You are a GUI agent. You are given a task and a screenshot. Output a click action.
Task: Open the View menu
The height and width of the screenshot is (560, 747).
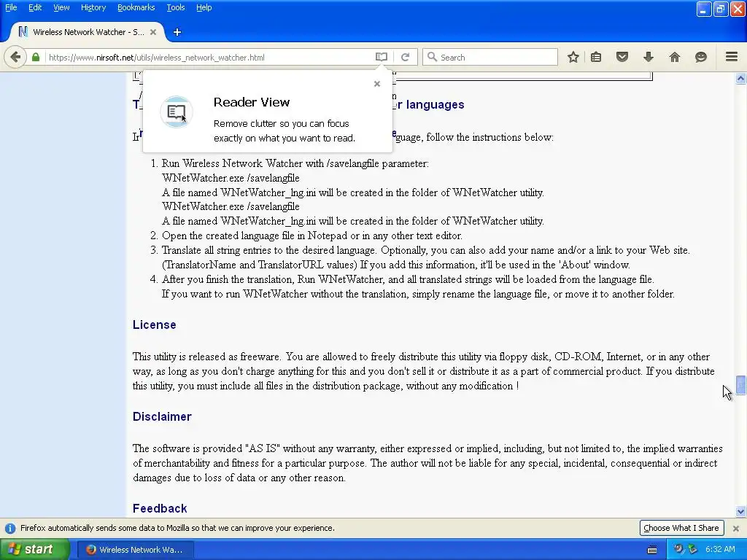tap(61, 7)
